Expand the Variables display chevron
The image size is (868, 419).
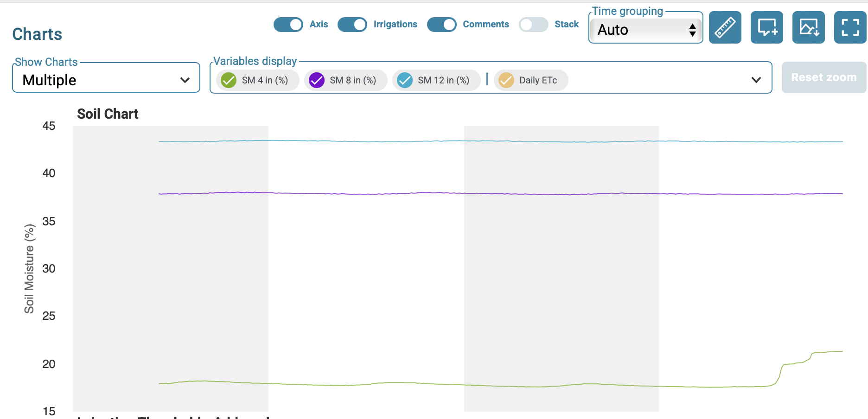[x=756, y=80]
